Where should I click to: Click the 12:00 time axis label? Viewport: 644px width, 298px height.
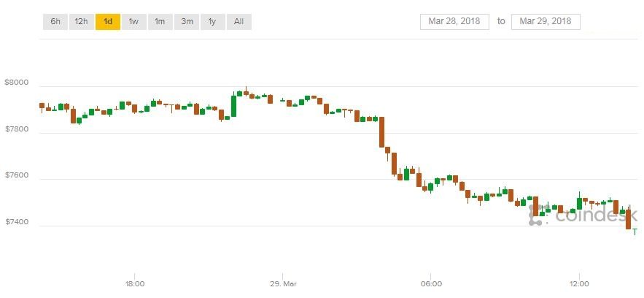pos(579,283)
